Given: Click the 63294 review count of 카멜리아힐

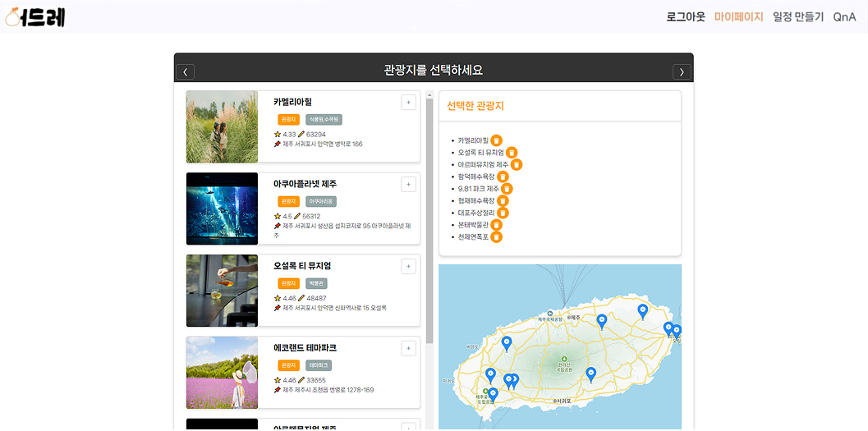Looking at the screenshot, I should click(315, 135).
